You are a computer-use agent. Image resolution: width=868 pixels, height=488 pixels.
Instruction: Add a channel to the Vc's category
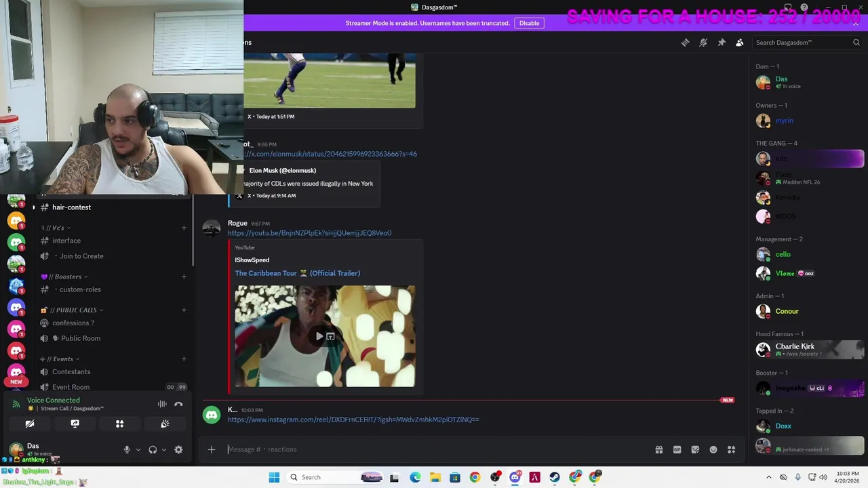[x=184, y=228]
